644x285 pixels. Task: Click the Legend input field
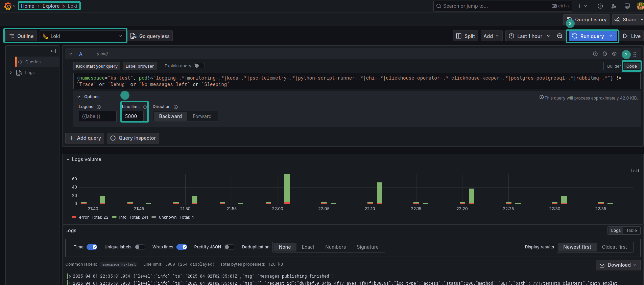click(x=98, y=116)
